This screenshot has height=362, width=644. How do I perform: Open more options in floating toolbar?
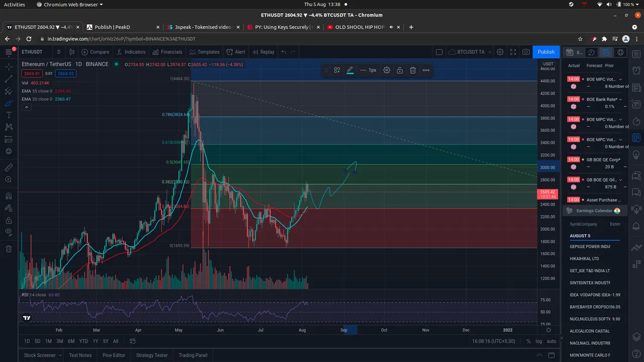426,70
